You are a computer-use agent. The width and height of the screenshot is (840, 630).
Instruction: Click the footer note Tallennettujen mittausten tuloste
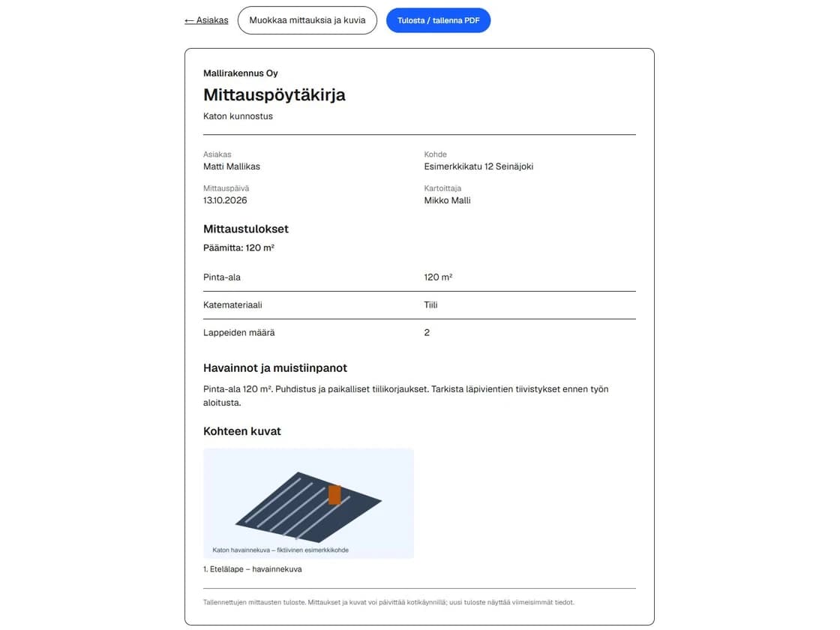coord(388,603)
